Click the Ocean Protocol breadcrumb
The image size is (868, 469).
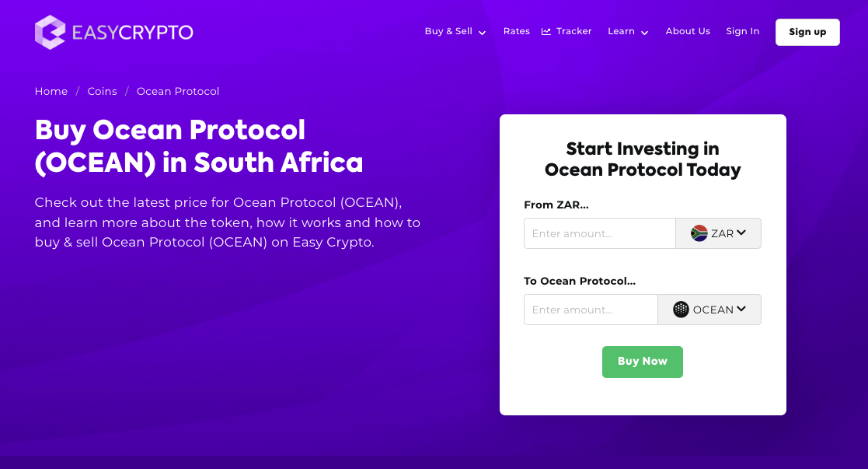178,91
